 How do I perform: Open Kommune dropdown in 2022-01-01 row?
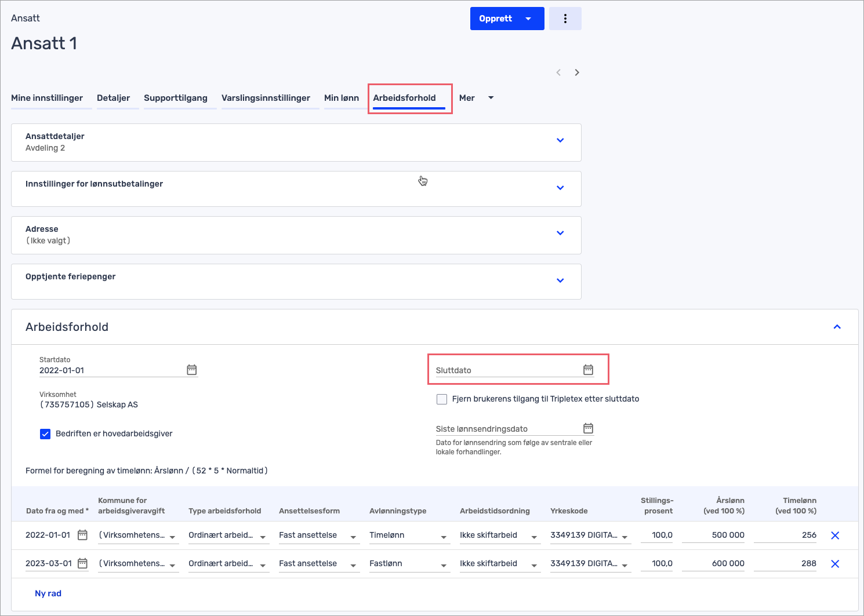(137, 535)
